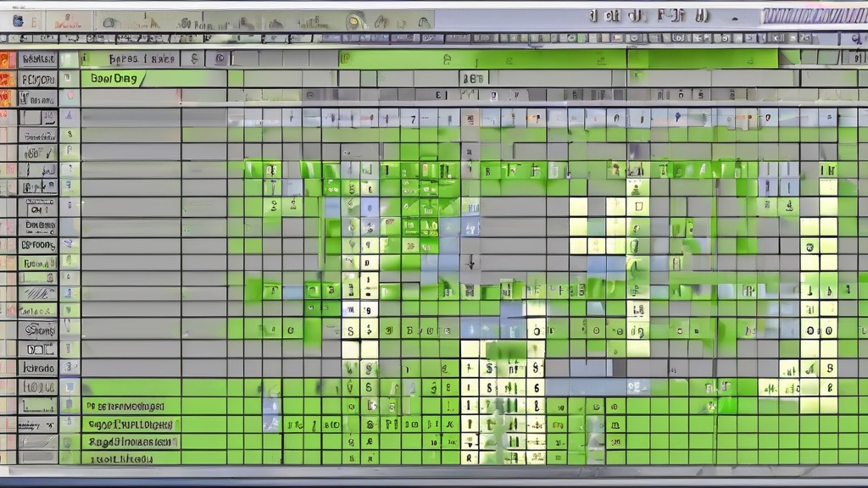Screen dimensions: 868x488
Task: Toggle the small box beside the second row label
Action: (69, 79)
